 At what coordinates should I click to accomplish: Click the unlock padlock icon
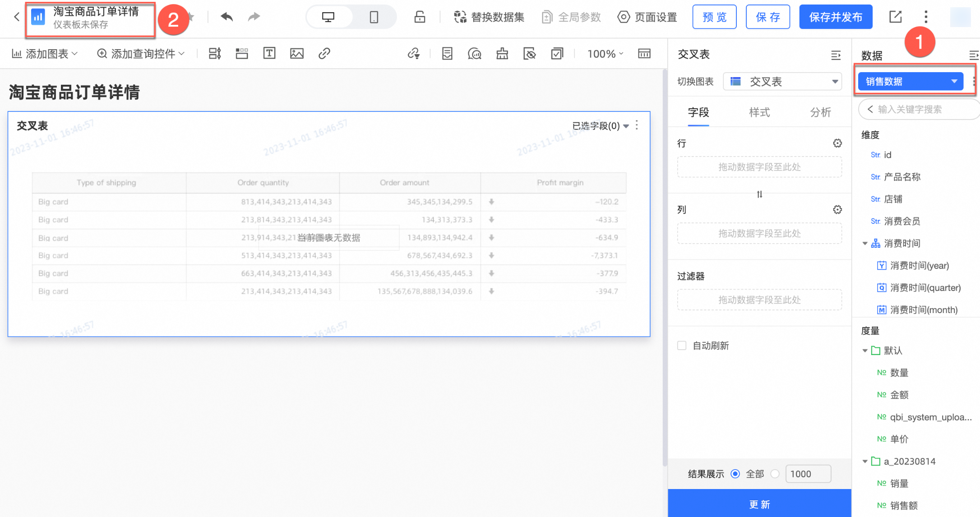[420, 17]
